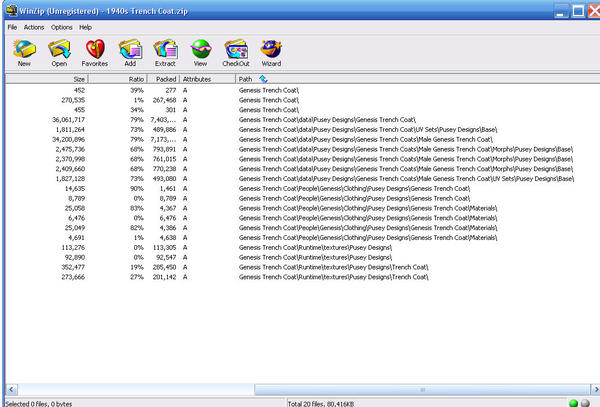This screenshot has height=407, width=600.
Task: Click the 27% ratio cell
Action: pyautogui.click(x=137, y=277)
